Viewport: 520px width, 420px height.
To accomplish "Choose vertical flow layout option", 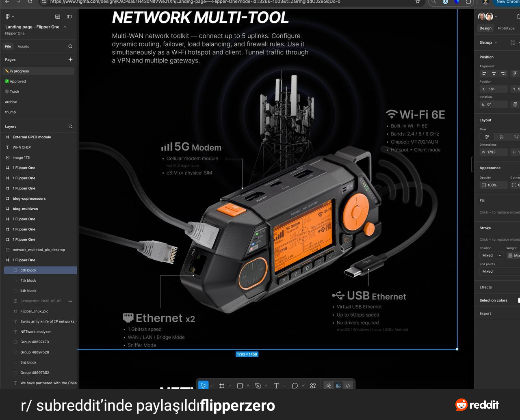I will tap(501, 137).
